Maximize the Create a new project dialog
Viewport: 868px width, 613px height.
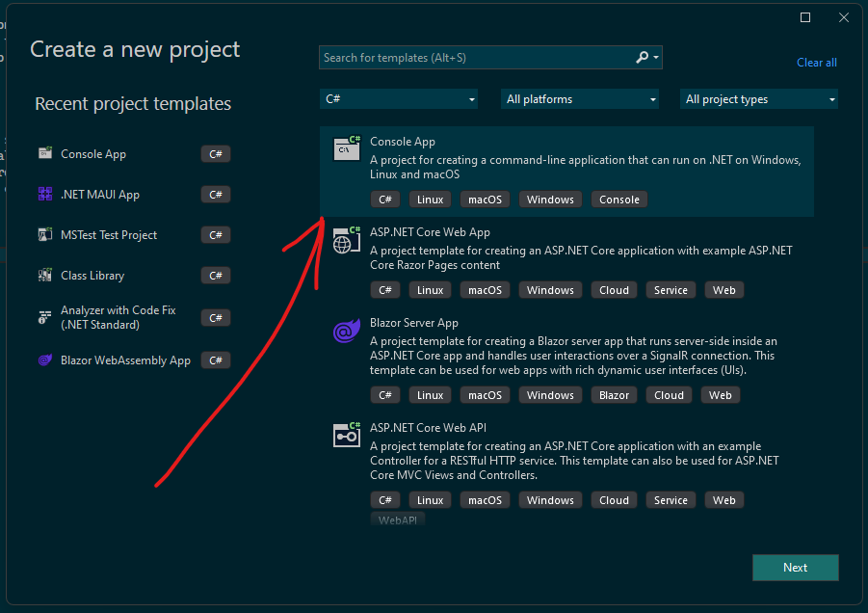[x=805, y=17]
